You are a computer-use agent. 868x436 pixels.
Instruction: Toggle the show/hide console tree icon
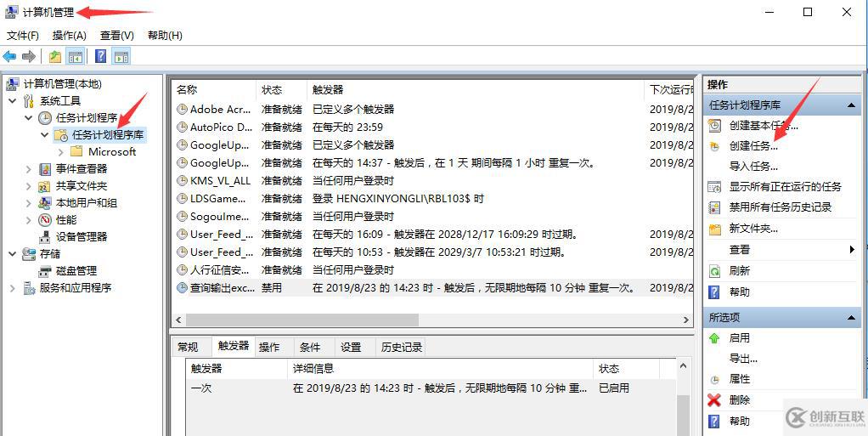(x=76, y=56)
